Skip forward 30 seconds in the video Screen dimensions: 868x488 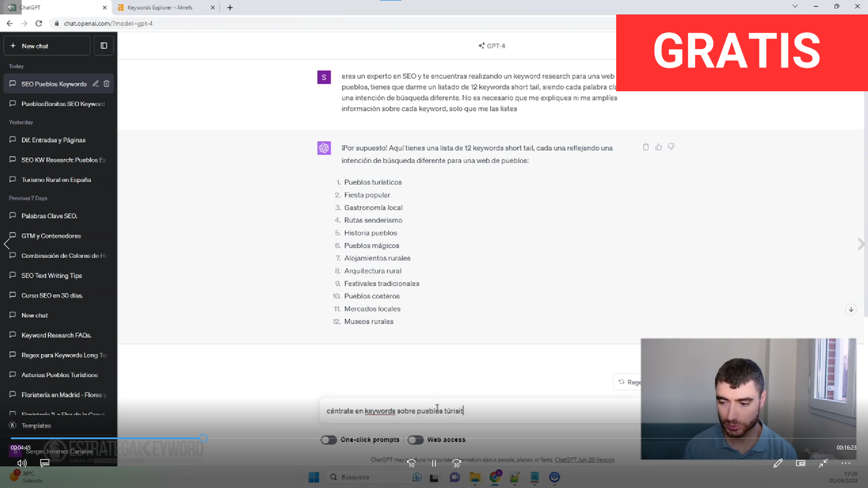click(x=457, y=463)
